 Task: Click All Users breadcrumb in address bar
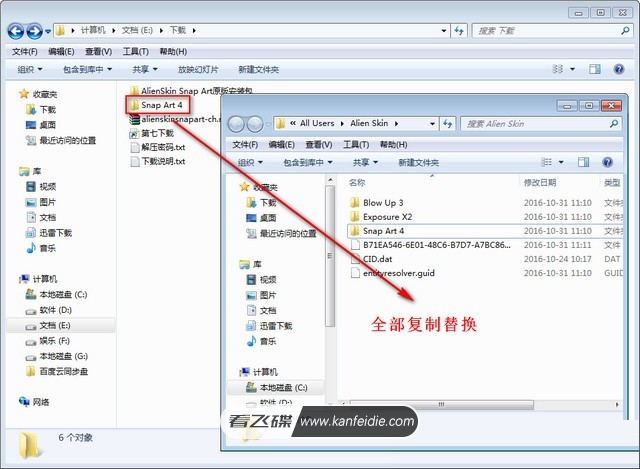pos(317,123)
